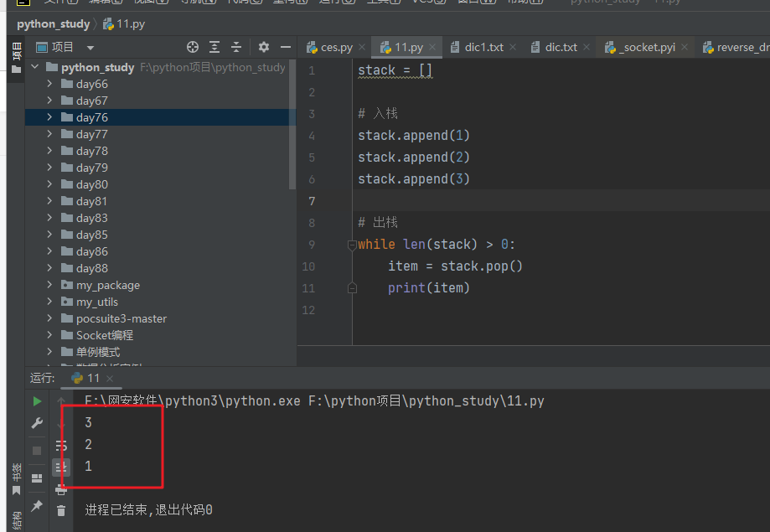770x532 pixels.
Task: Click the grey stop process square
Action: 37,451
